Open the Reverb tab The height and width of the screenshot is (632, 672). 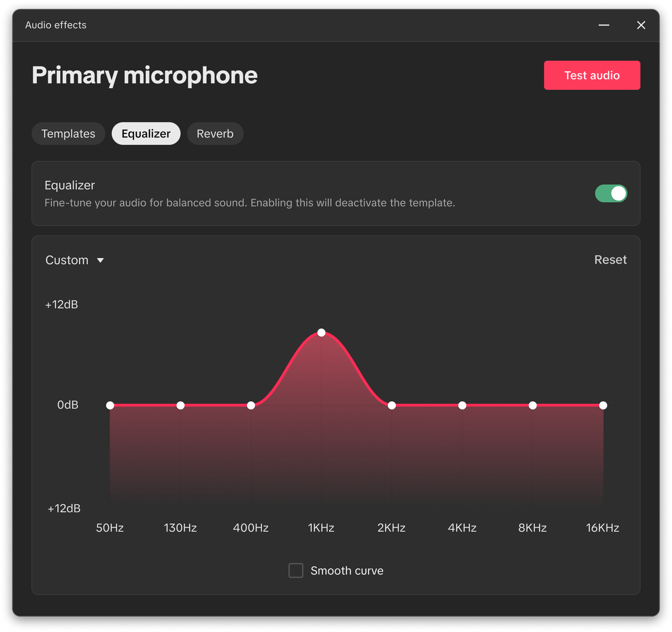215,134
